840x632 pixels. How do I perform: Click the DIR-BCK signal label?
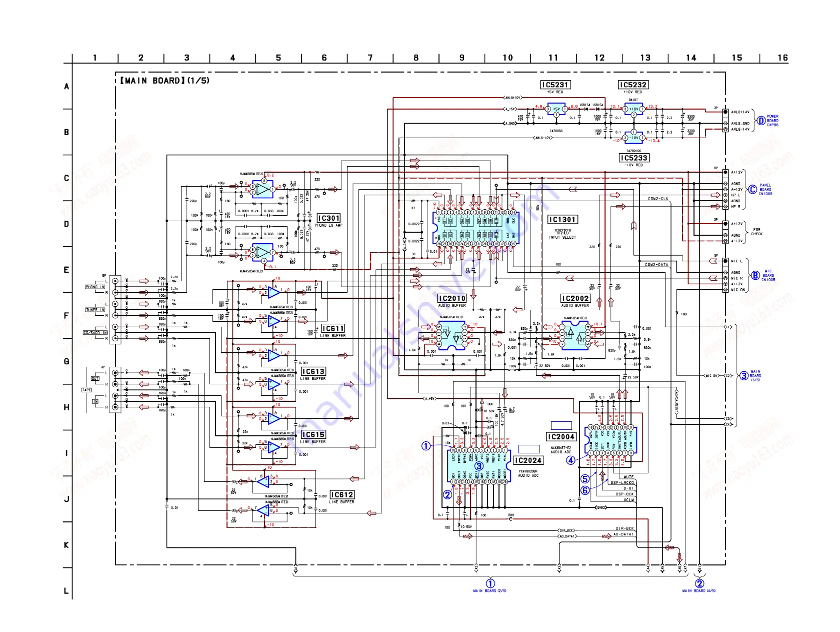pyautogui.click(x=625, y=529)
